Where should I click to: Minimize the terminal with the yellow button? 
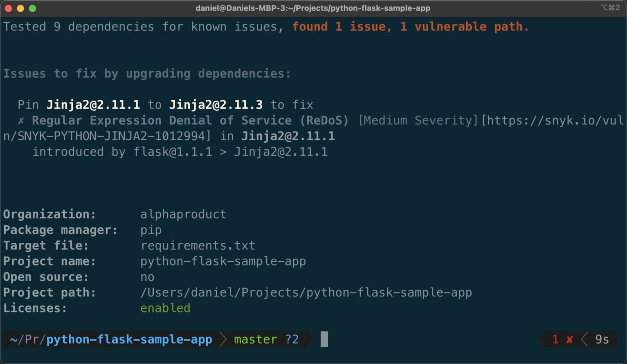pos(20,8)
